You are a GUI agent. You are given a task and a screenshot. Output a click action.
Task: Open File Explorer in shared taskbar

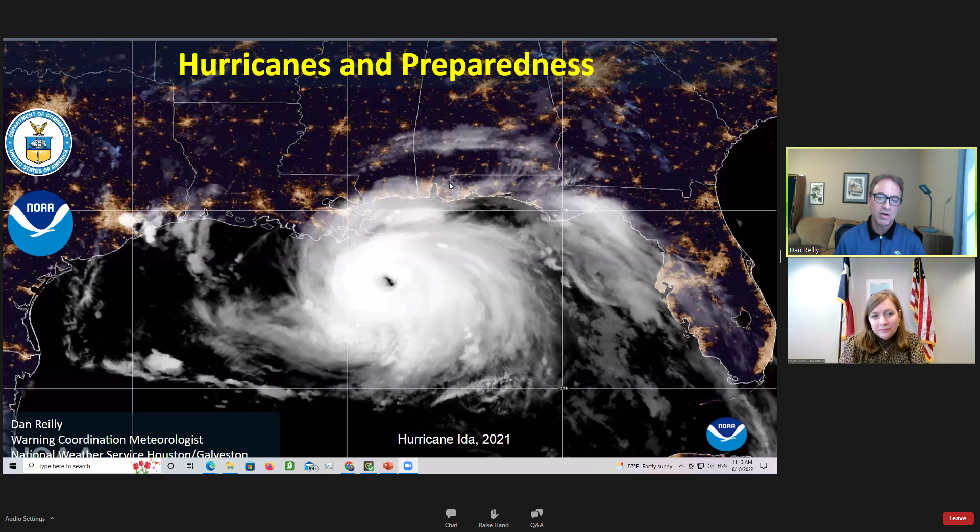[230, 466]
